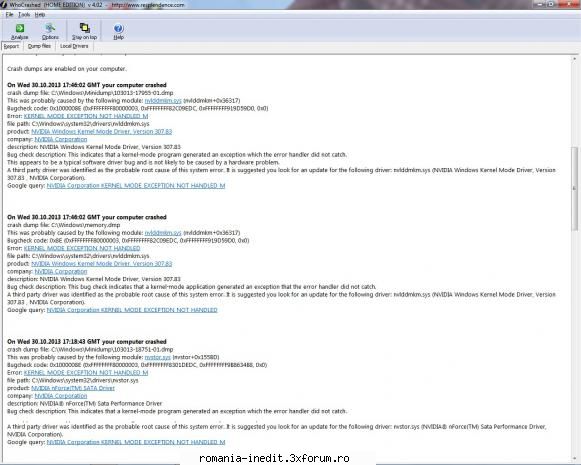Open KERNEL_MODE_EXCEPTION_NOT_HANDLED_M error link in first crash

[x=86, y=116]
